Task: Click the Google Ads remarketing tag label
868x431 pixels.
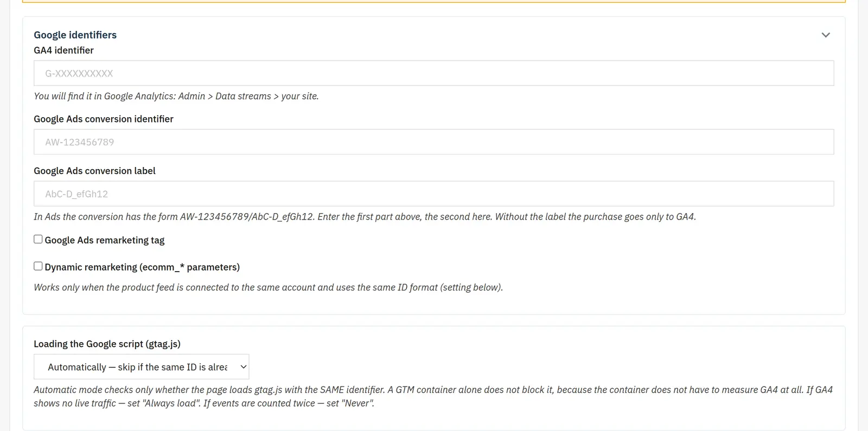Action: [x=105, y=240]
